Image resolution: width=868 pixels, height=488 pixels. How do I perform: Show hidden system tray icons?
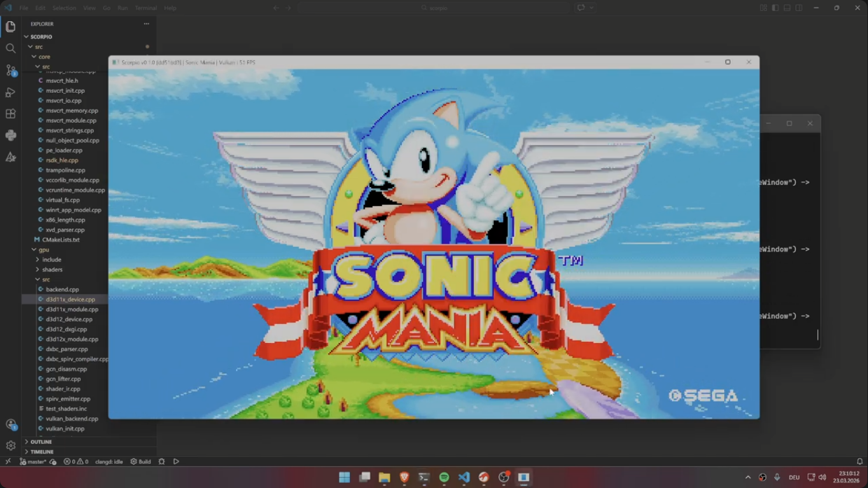(748, 477)
